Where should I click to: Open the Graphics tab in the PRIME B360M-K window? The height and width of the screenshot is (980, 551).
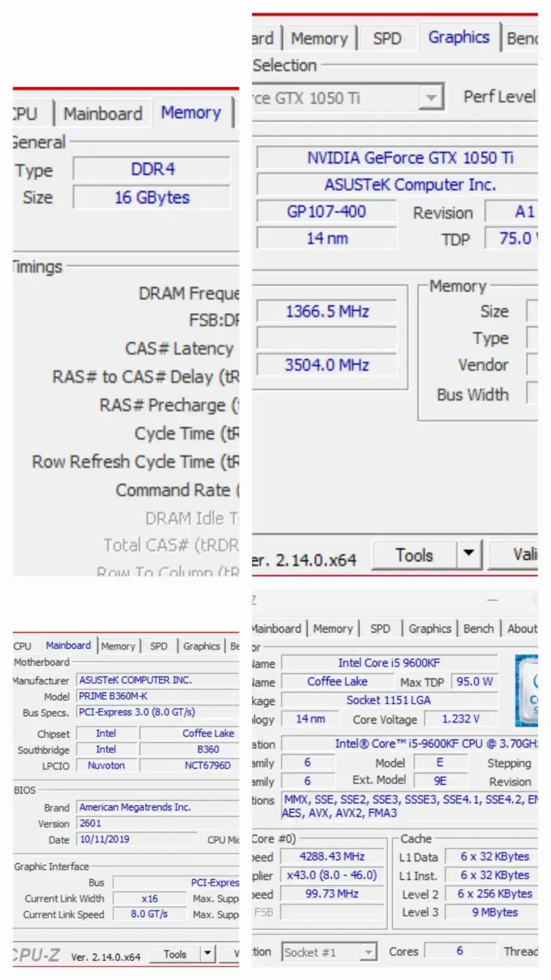201,645
